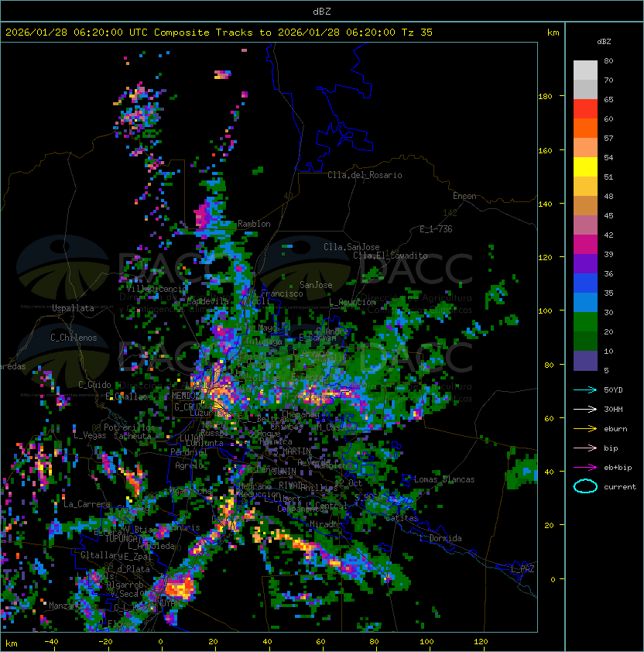This screenshot has height=652, width=644.
Task: Click the map label 'L_Asuncion'
Action: click(352, 302)
